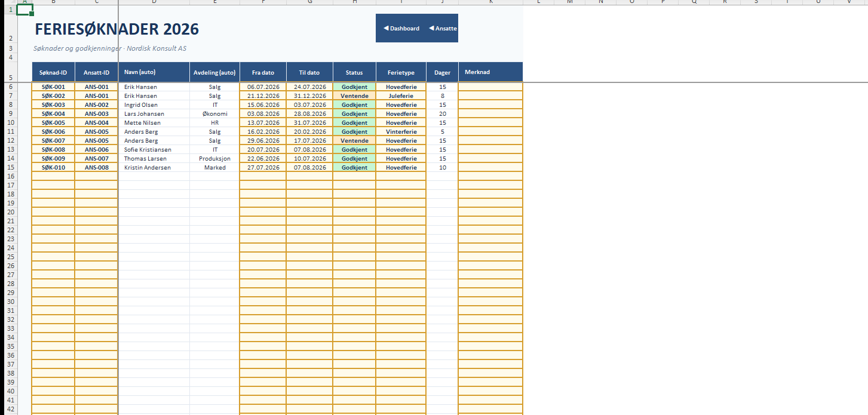
Task: Click ANS-008 employee ID cell
Action: coord(96,168)
